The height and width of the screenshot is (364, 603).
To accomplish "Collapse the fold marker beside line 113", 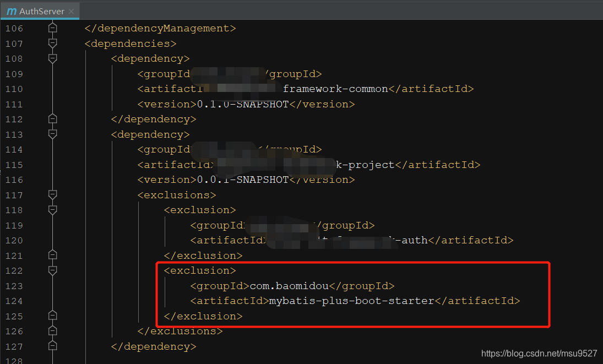I will 52,134.
